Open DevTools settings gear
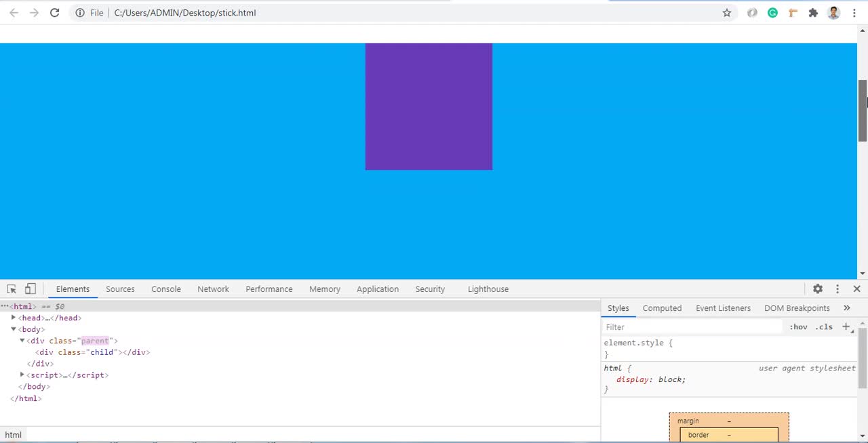 tap(818, 289)
